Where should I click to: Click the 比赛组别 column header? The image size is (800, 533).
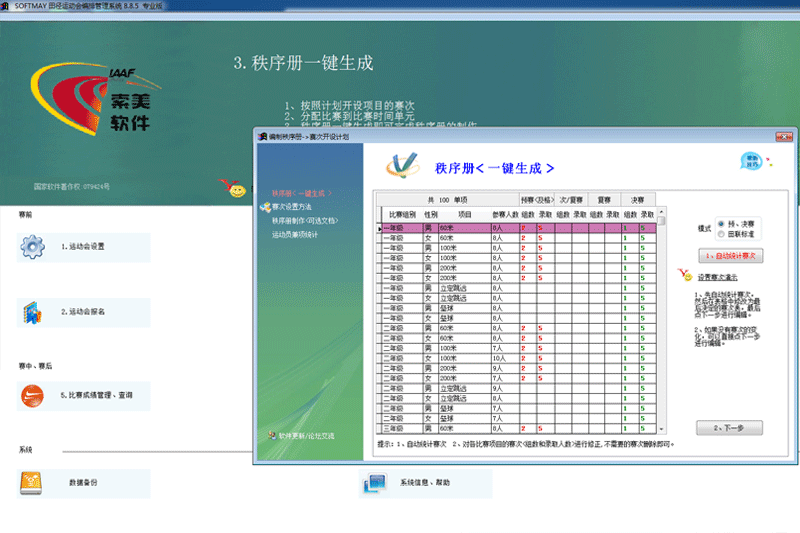coord(402,215)
